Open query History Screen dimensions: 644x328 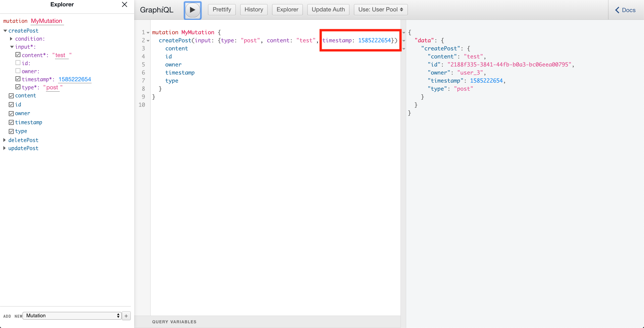[254, 10]
